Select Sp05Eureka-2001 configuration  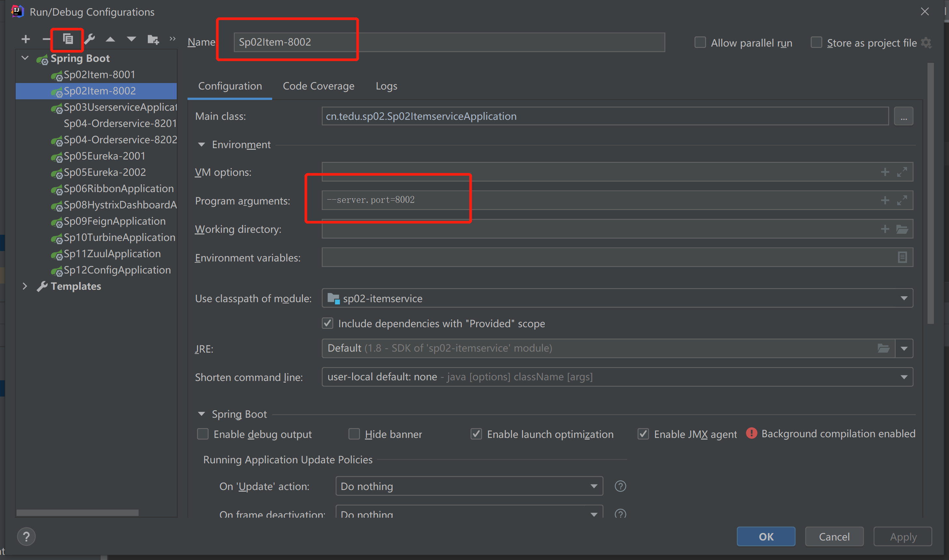tap(105, 156)
